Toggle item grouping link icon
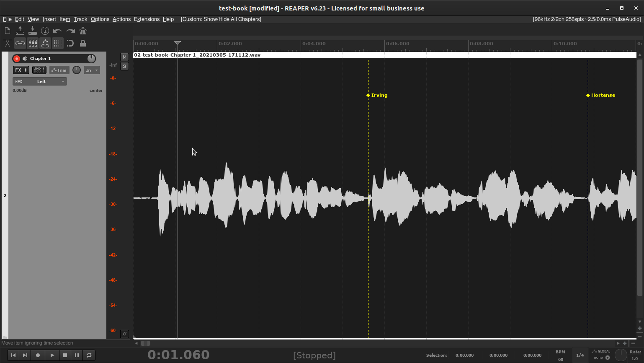 click(x=20, y=43)
